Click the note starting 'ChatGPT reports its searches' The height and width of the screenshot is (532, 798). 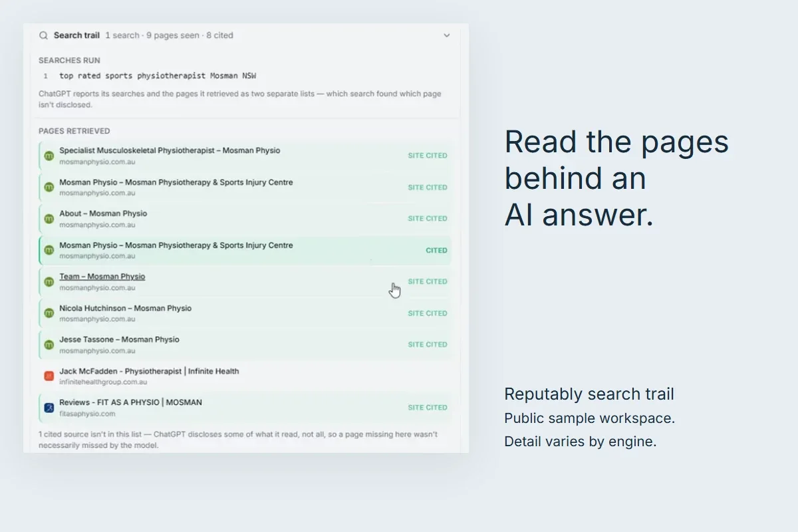pos(240,99)
